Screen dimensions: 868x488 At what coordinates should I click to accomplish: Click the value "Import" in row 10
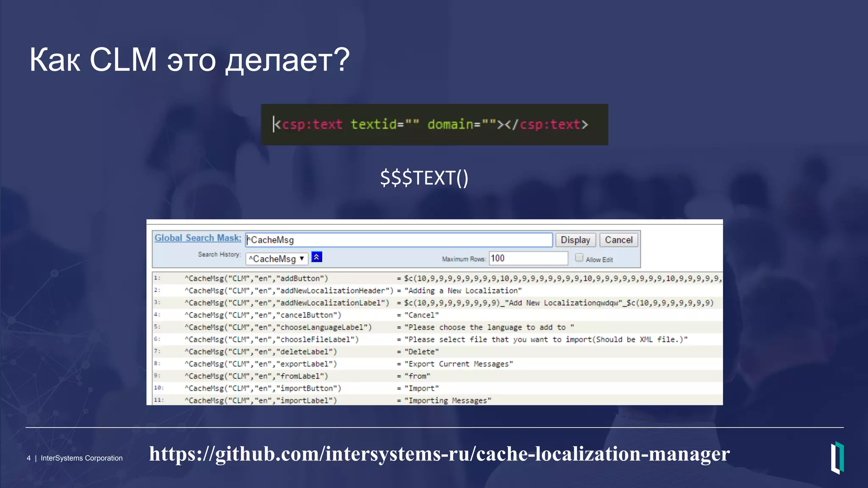422,388
